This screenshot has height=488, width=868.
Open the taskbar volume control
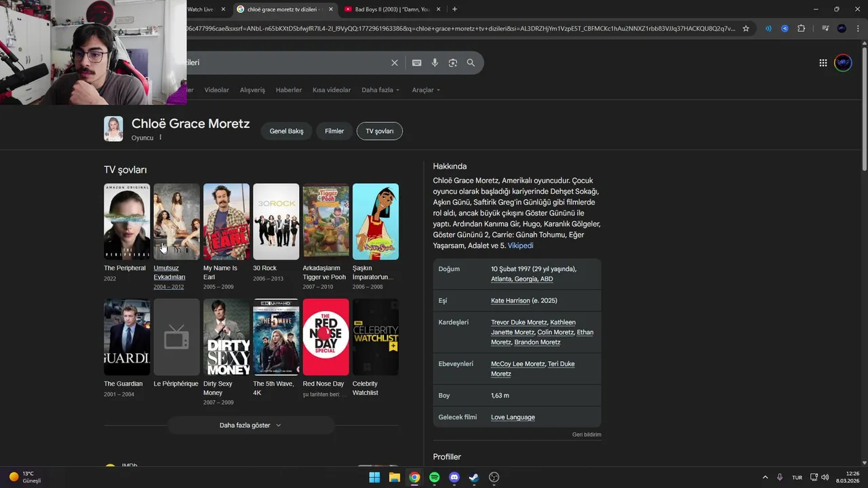pyautogui.click(x=825, y=477)
